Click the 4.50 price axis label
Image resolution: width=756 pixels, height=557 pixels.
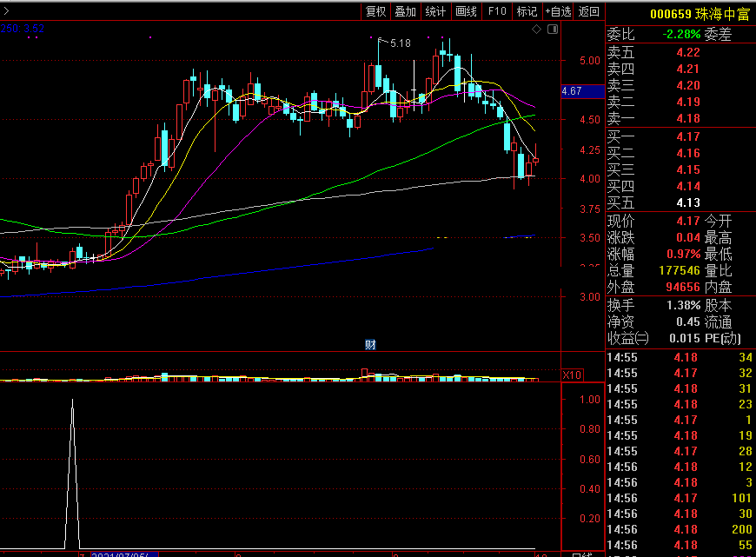590,120
